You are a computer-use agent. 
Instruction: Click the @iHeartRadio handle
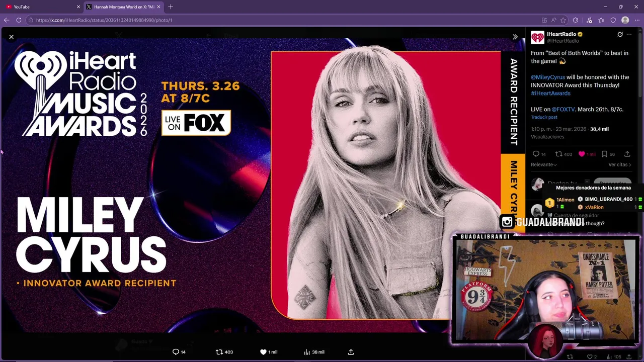point(562,41)
